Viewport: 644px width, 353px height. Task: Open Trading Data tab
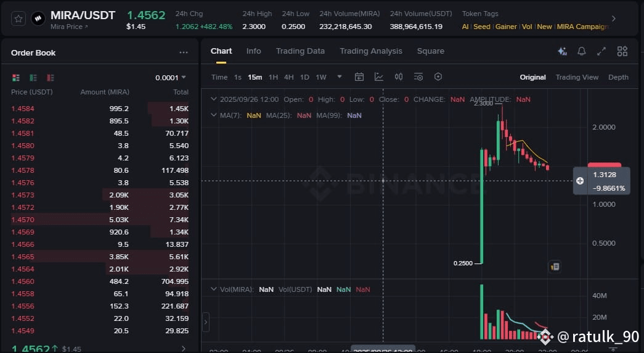[x=300, y=51]
